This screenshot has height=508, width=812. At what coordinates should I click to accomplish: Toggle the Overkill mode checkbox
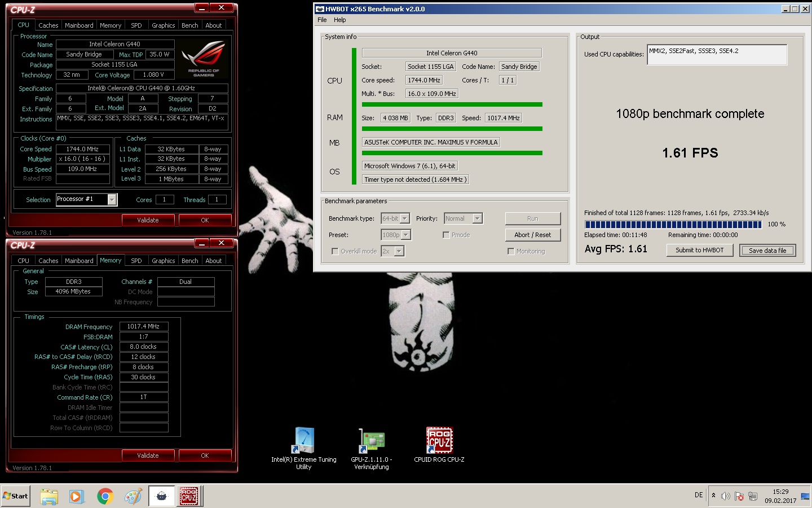point(335,251)
